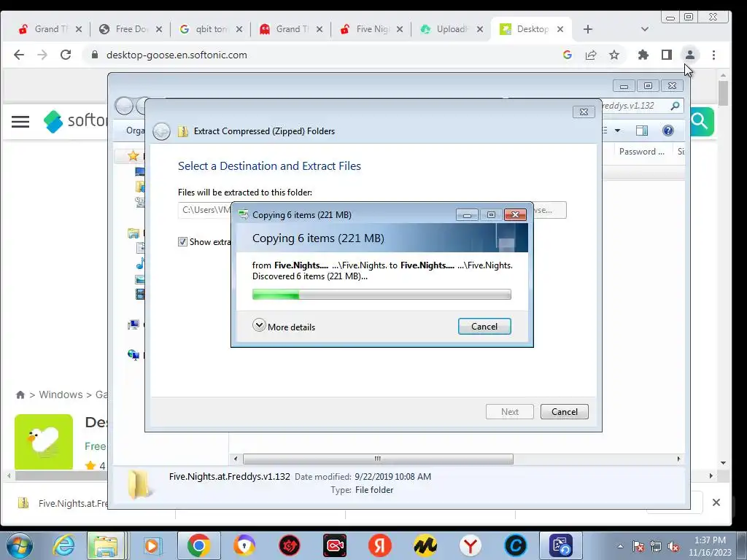
Task: Click Computer icon in Explorer sidebar
Action: [133, 324]
